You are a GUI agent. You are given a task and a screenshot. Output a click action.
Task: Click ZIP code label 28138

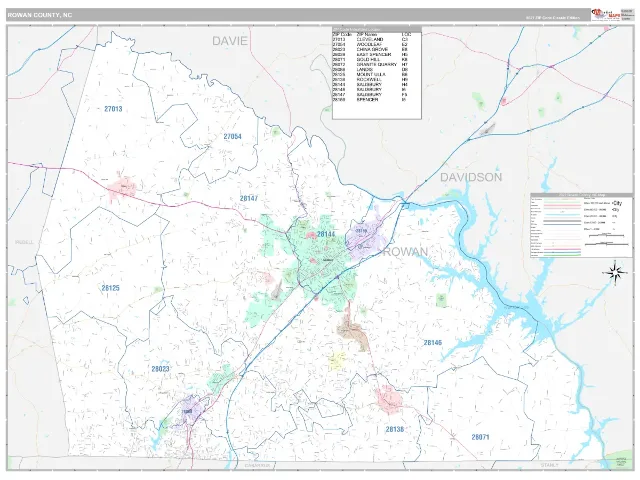point(395,429)
